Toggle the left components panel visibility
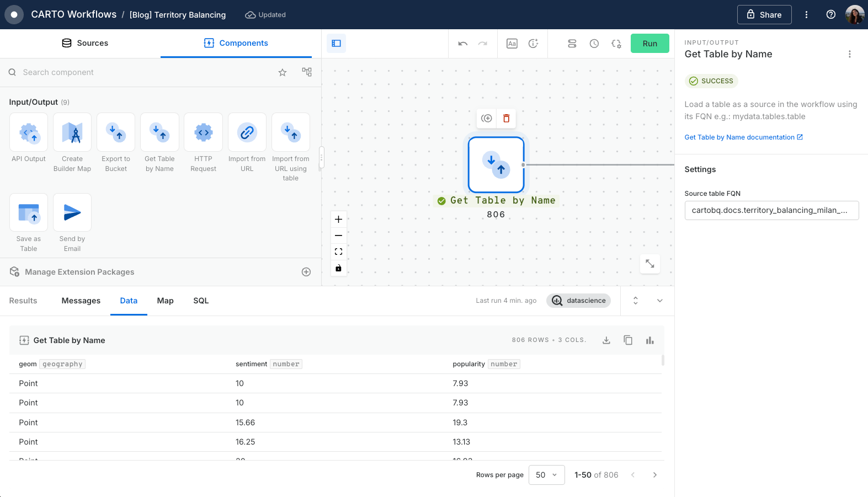868x497 pixels. coord(336,44)
